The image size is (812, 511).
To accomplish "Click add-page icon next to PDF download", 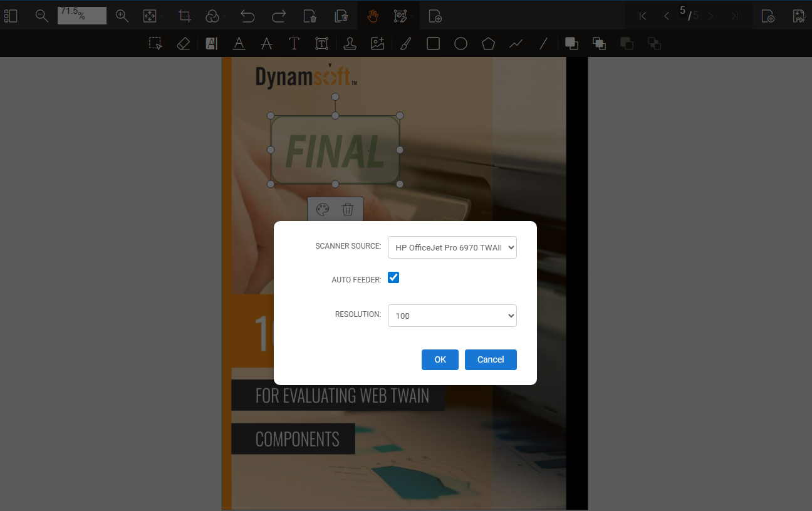I will [x=768, y=16].
